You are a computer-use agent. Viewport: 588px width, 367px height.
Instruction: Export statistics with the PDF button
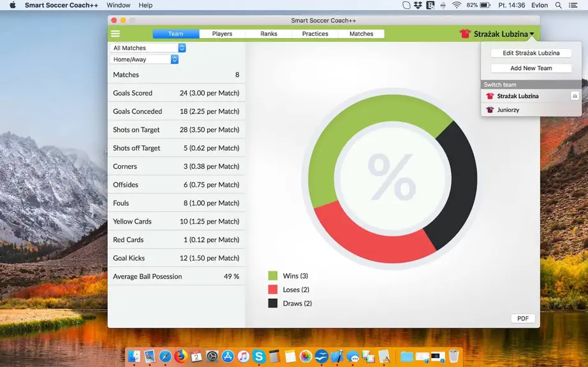point(523,319)
